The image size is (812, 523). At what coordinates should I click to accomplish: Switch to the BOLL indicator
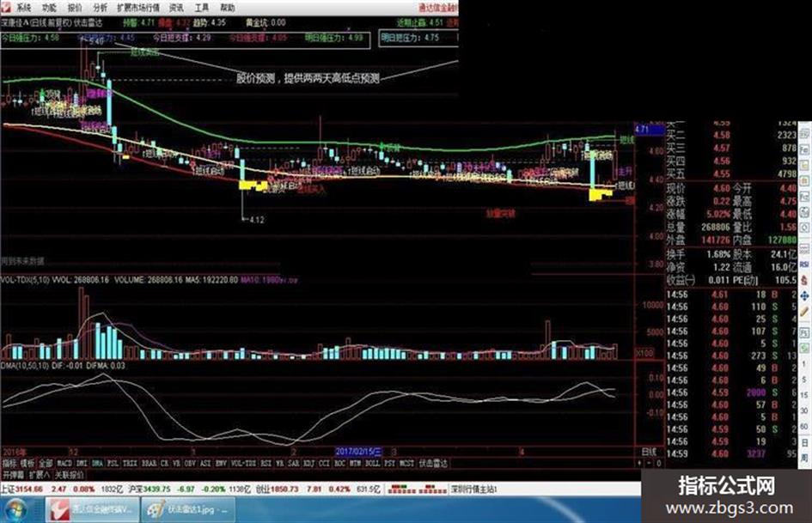[x=372, y=464]
